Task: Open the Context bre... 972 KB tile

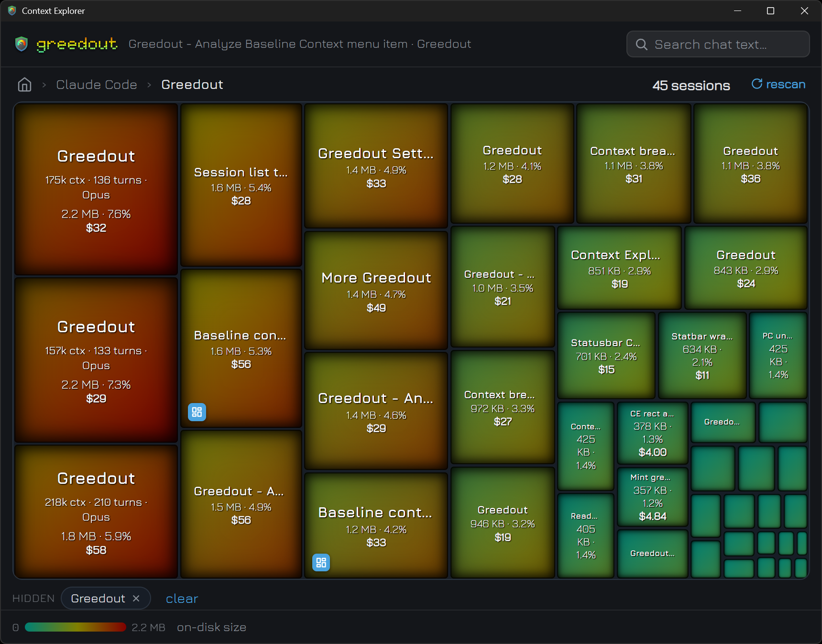Action: pyautogui.click(x=503, y=407)
